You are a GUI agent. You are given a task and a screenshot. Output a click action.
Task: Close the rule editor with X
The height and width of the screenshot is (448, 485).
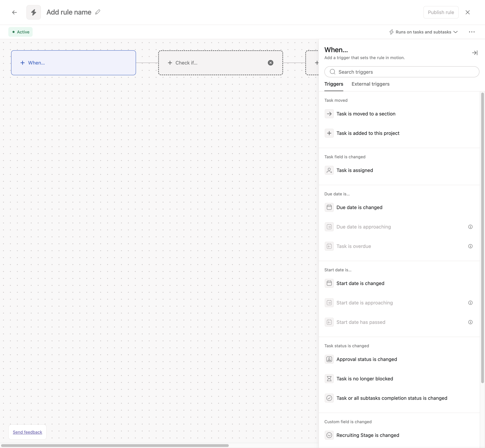pyautogui.click(x=467, y=12)
